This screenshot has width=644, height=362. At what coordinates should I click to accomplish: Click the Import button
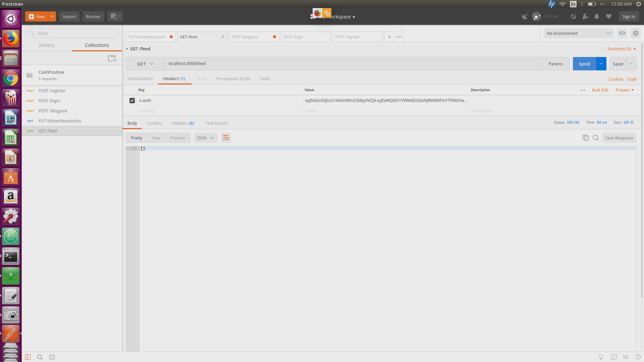[x=69, y=16]
